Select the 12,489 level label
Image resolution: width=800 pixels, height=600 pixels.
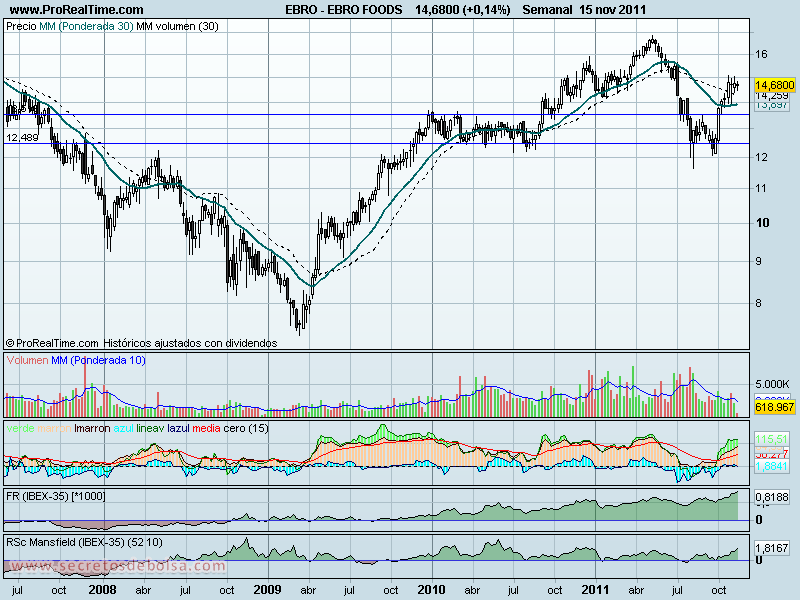22,137
